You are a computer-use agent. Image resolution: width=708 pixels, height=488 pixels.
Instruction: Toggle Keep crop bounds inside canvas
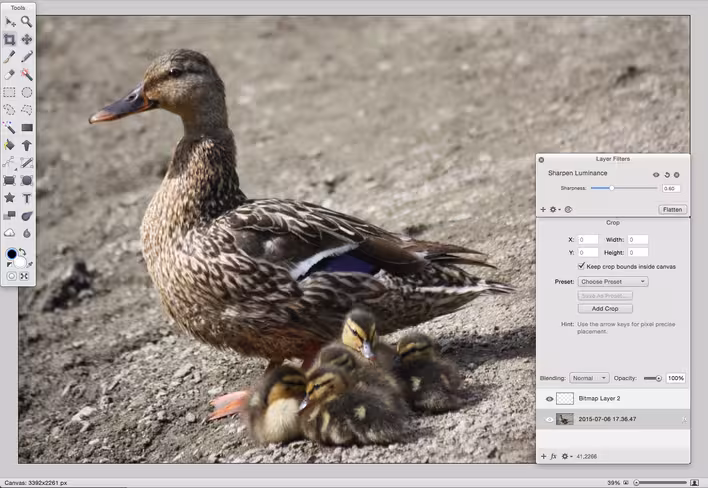point(581,266)
